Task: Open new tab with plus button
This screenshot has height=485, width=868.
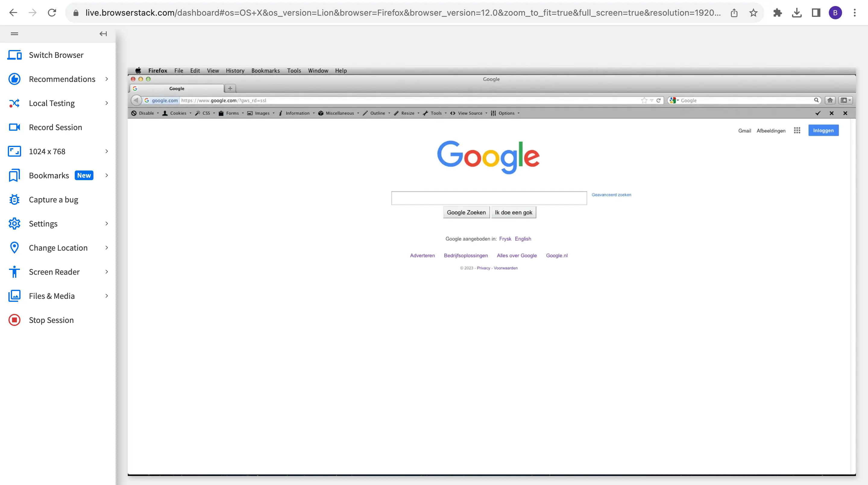Action: point(230,89)
